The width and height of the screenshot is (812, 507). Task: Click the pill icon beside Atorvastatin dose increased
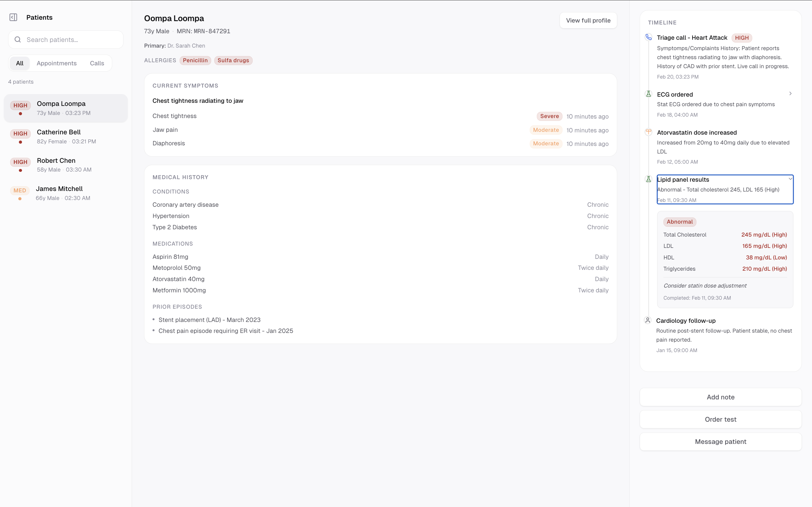click(x=648, y=132)
